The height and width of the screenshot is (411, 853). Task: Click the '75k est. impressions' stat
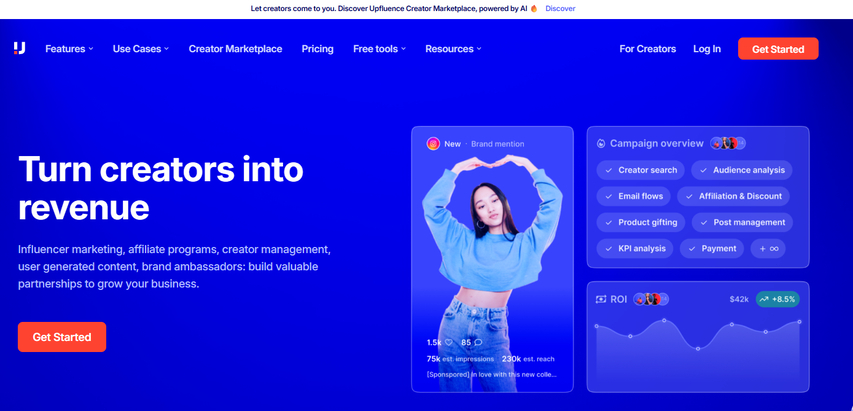point(460,359)
